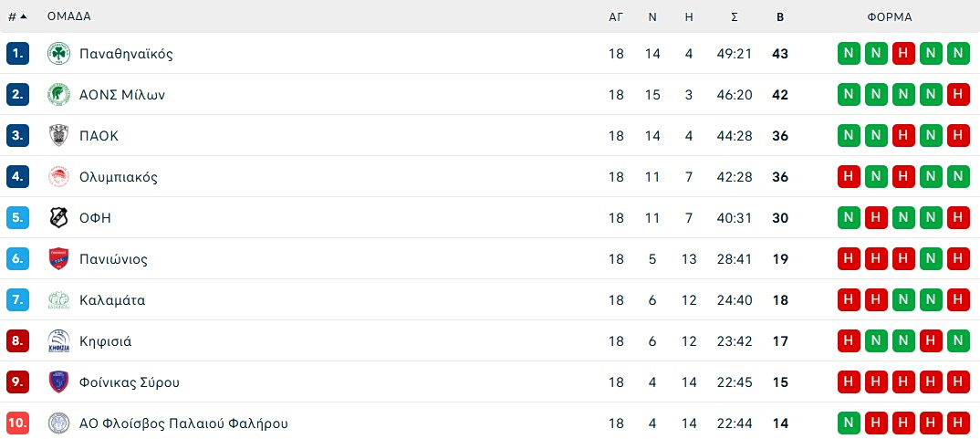The width and height of the screenshot is (980, 439).
Task: Click the ΟΦΗ club crest
Action: pyautogui.click(x=58, y=218)
